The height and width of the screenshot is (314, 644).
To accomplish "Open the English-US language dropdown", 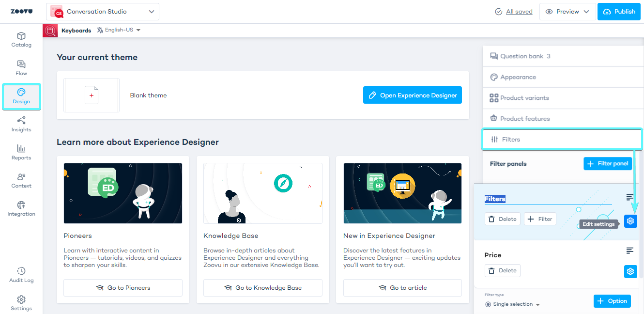I will click(x=119, y=30).
